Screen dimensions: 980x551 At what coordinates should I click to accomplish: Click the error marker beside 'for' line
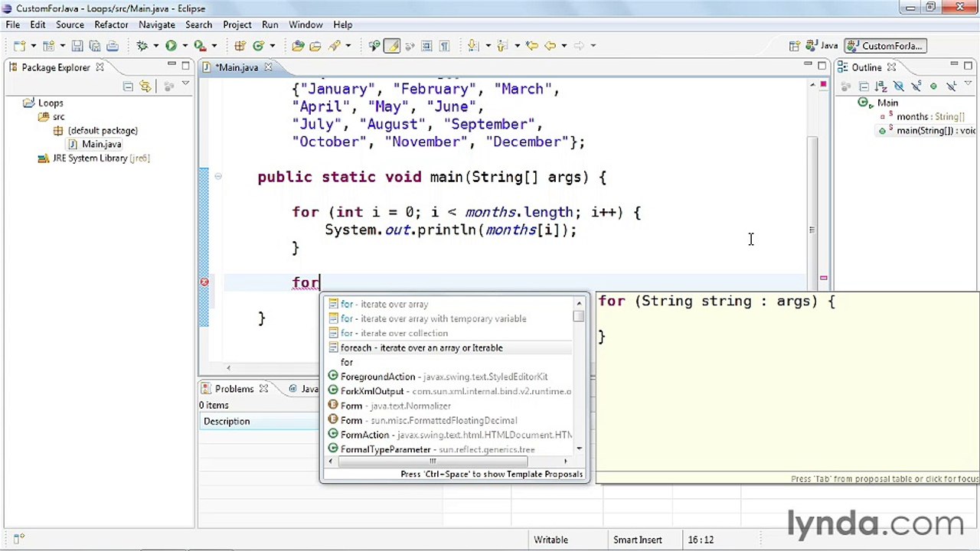204,282
